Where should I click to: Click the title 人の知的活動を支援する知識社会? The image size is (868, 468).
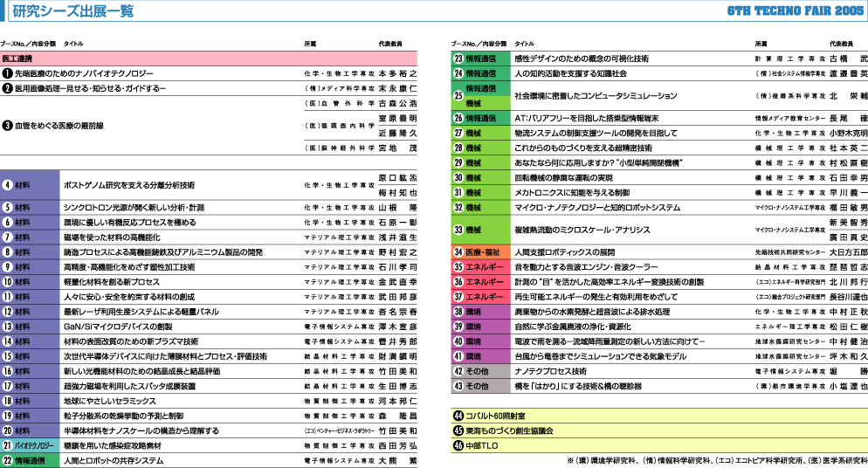[571, 73]
